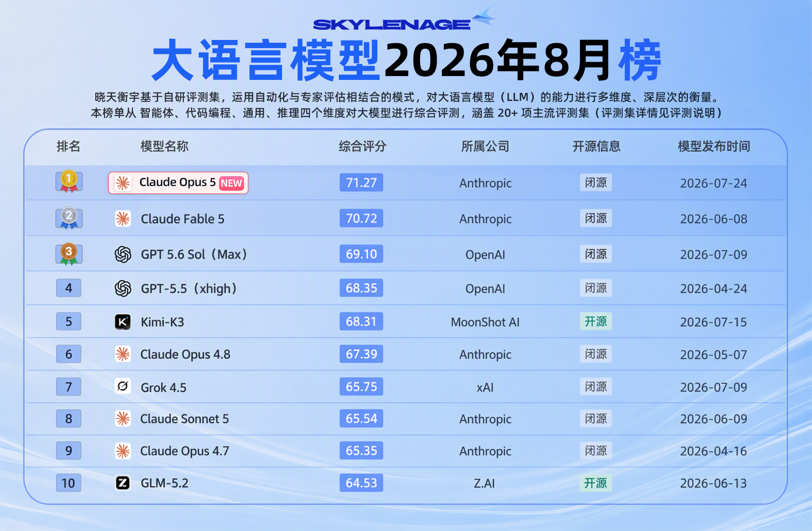Click the Anthropic logo beside Claude Sonnet 5
This screenshot has width=812, height=531.
point(123,419)
